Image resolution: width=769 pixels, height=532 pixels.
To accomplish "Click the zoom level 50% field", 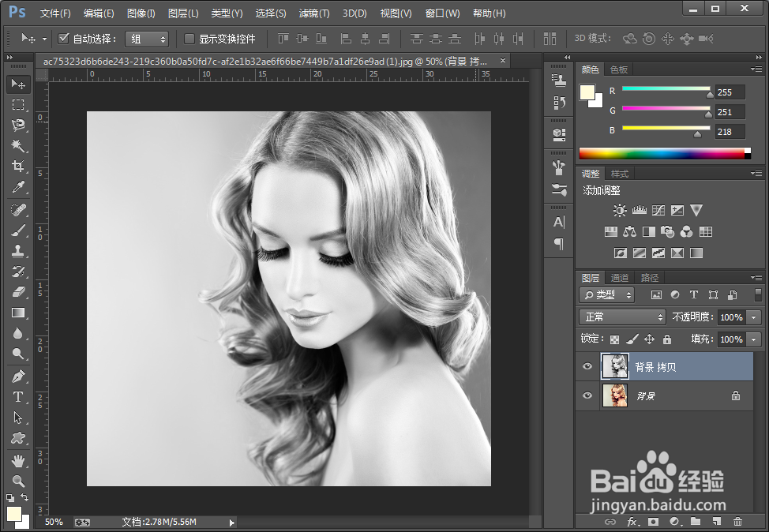I will pos(54,523).
